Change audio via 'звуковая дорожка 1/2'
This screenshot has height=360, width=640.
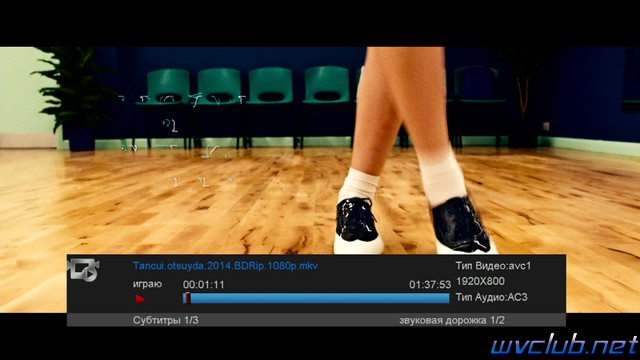(x=452, y=320)
